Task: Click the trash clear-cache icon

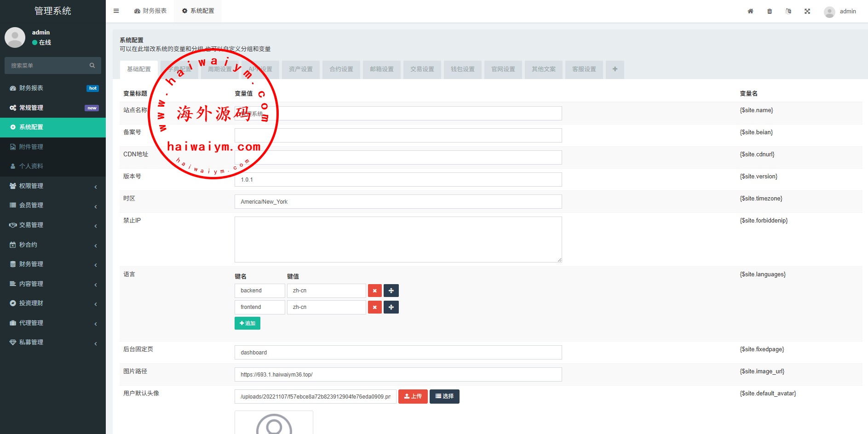Action: (770, 11)
